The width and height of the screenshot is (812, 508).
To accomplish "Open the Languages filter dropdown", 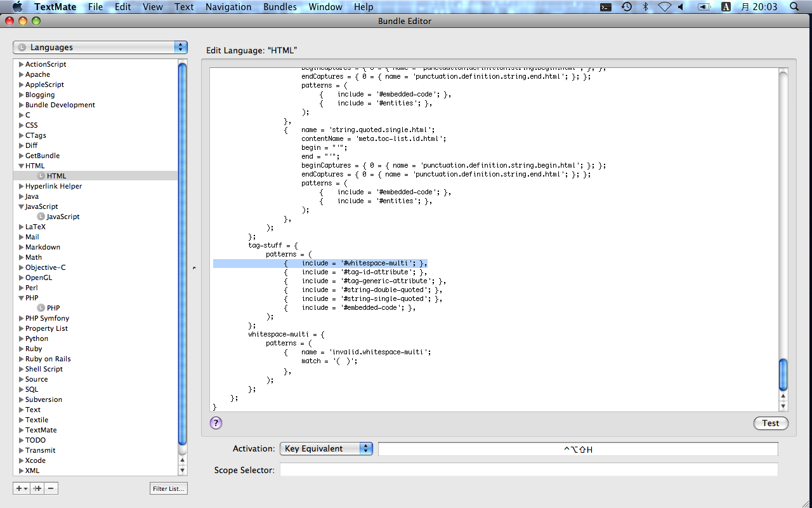I will click(x=100, y=48).
